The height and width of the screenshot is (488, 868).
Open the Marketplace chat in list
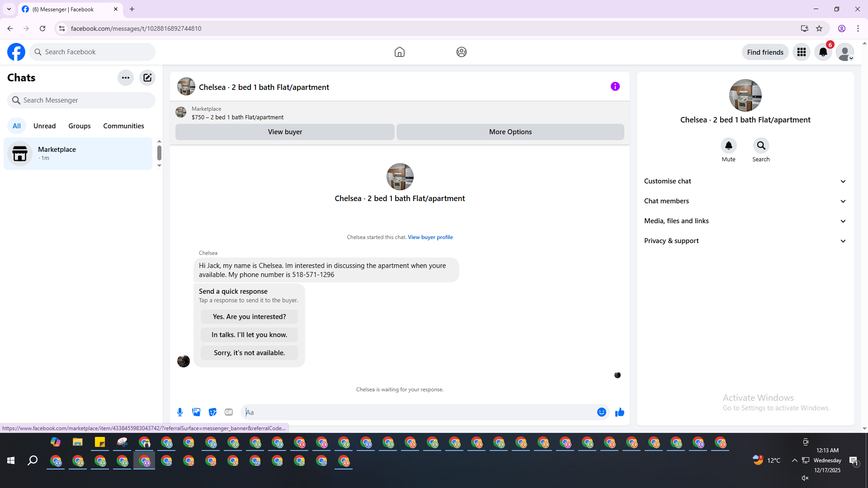(x=78, y=154)
